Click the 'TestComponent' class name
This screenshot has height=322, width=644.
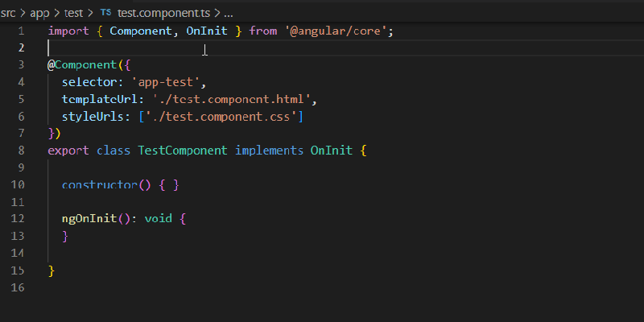click(183, 151)
